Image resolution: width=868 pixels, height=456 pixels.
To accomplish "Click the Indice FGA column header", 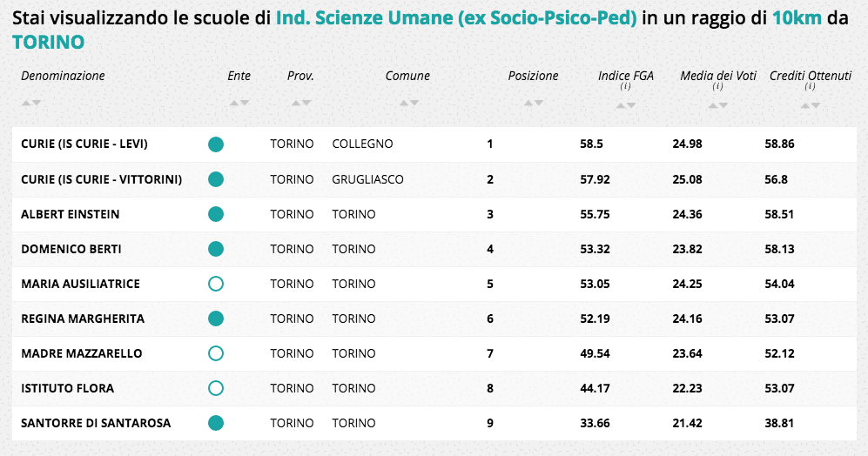I will [626, 76].
